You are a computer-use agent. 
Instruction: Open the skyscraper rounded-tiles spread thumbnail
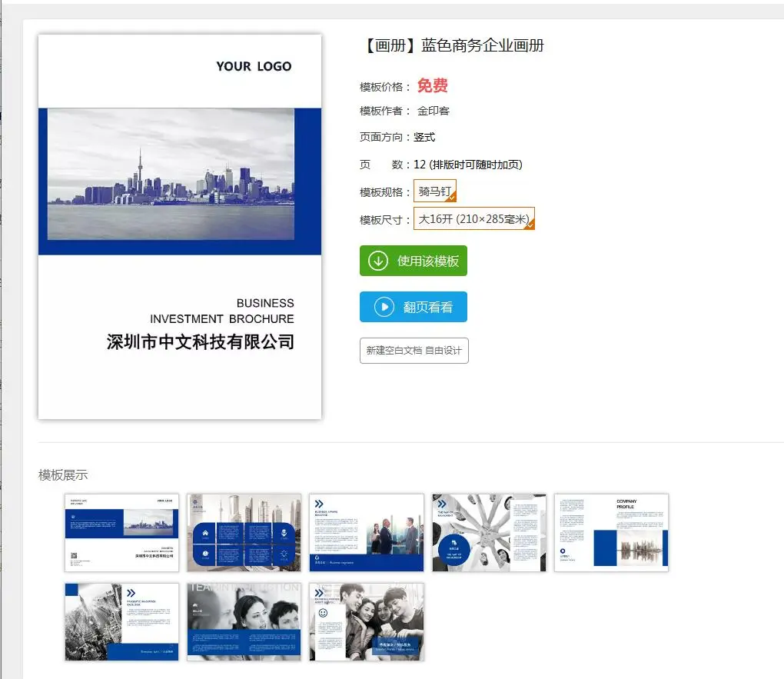pyautogui.click(x=244, y=532)
